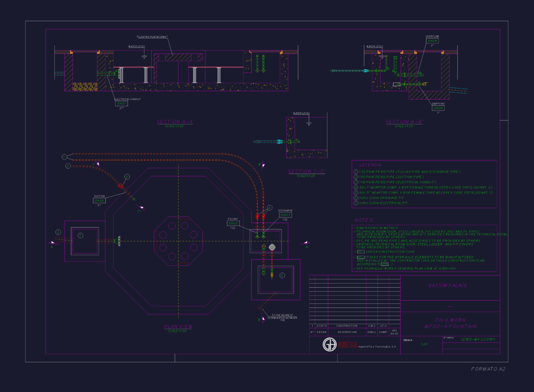Click the QASSIM PALACE project title
Image resolution: width=534 pixels, height=392 pixels.
pyautogui.click(x=447, y=286)
